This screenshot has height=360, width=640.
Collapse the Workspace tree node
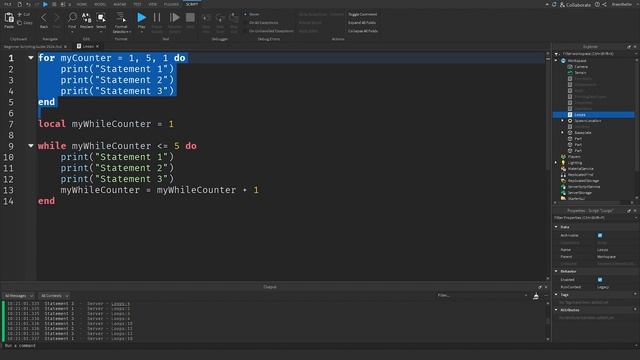click(556, 60)
